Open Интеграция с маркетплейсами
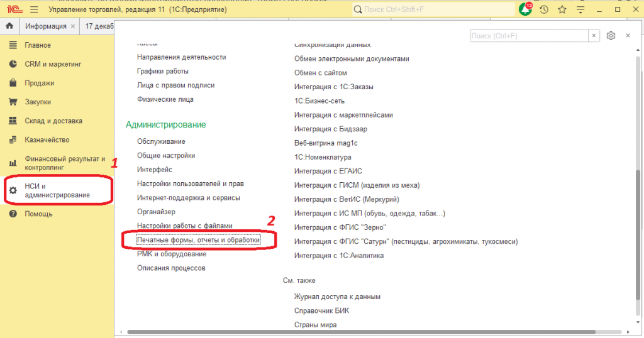 point(343,115)
